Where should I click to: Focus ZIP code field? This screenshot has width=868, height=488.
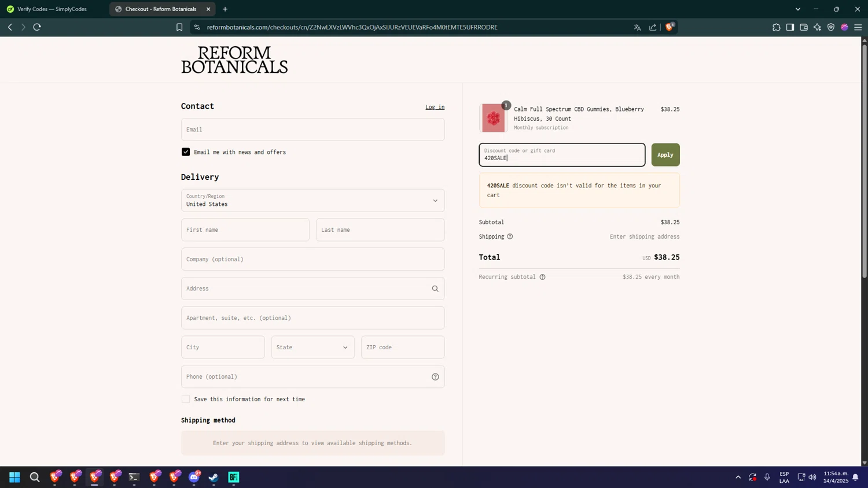[x=403, y=347]
